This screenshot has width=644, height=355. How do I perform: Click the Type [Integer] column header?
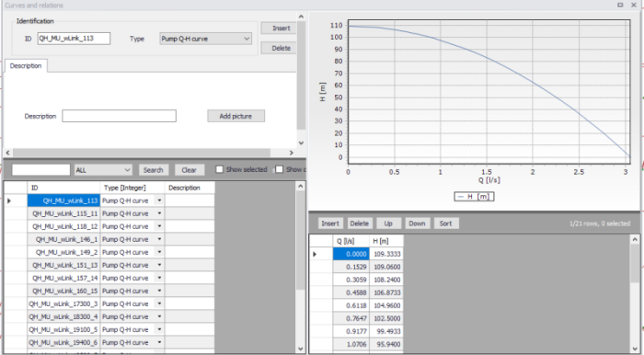click(x=132, y=188)
